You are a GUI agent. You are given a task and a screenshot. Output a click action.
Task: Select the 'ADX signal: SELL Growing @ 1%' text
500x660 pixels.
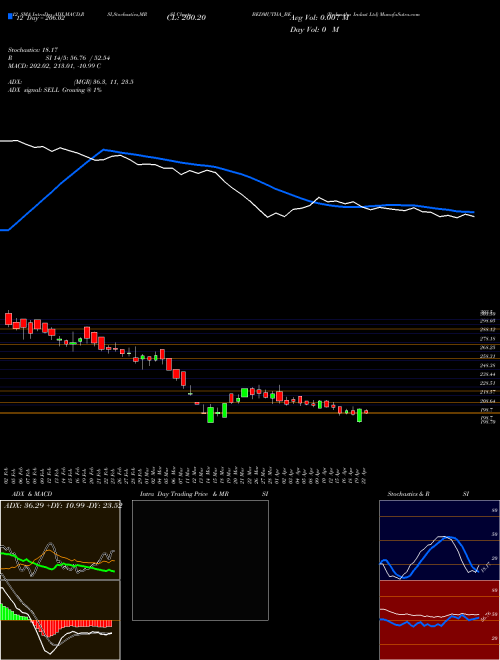(55, 90)
